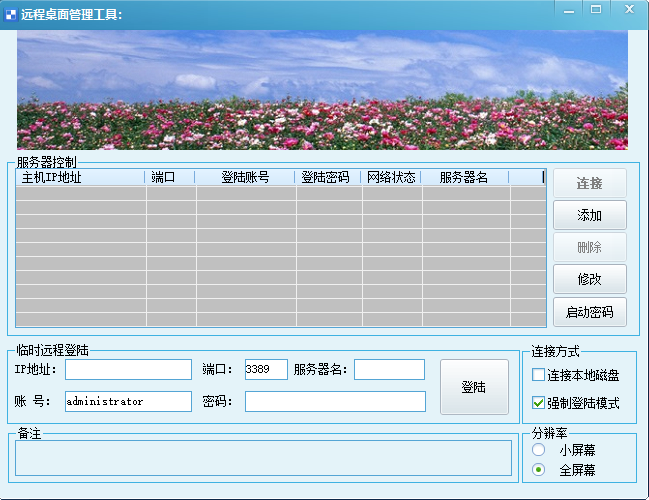Click the 服务器名 column header
649x500 pixels.
464,178
